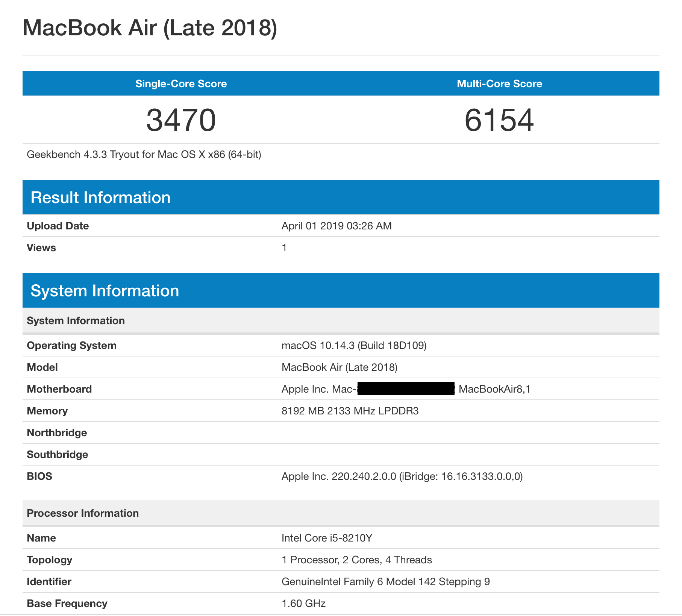Click the Motherboard label

(x=59, y=389)
